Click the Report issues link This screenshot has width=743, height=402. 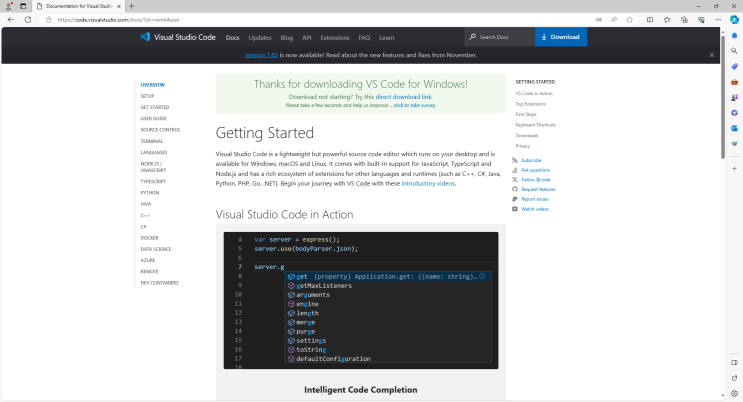coord(535,199)
